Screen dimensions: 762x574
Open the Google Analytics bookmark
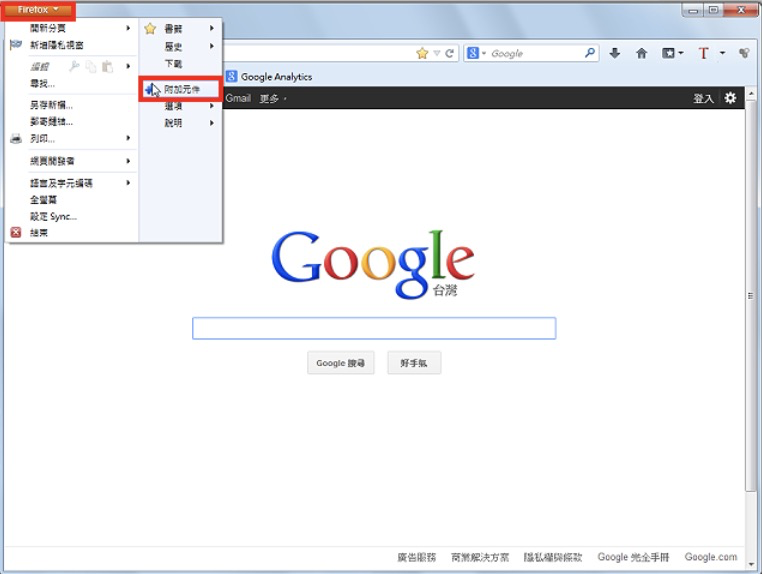[269, 77]
